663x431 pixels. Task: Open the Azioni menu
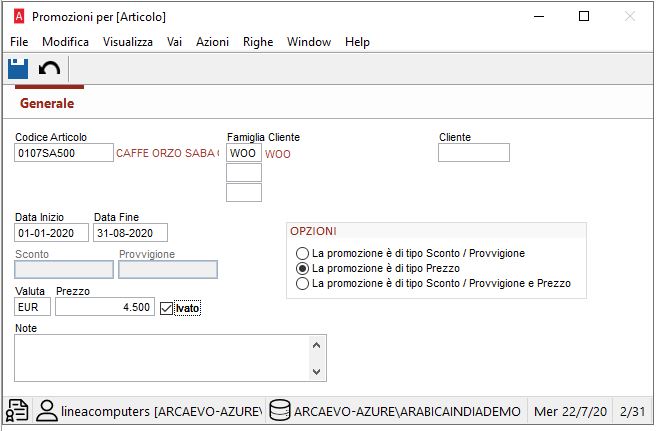(212, 42)
